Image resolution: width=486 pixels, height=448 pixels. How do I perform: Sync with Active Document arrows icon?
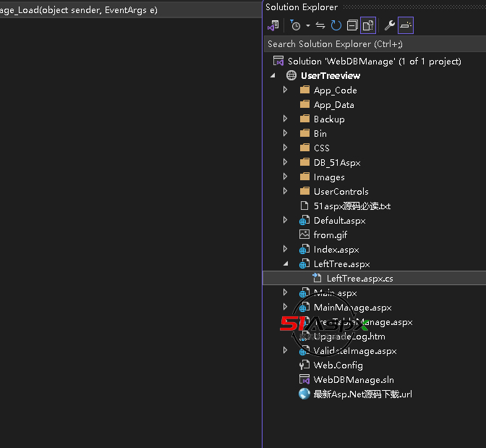coord(320,25)
